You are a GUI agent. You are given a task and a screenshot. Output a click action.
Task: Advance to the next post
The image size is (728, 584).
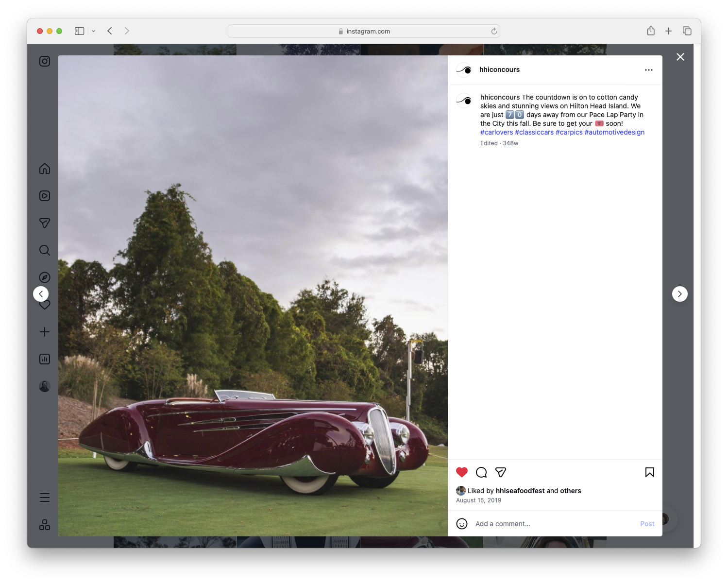click(x=679, y=293)
